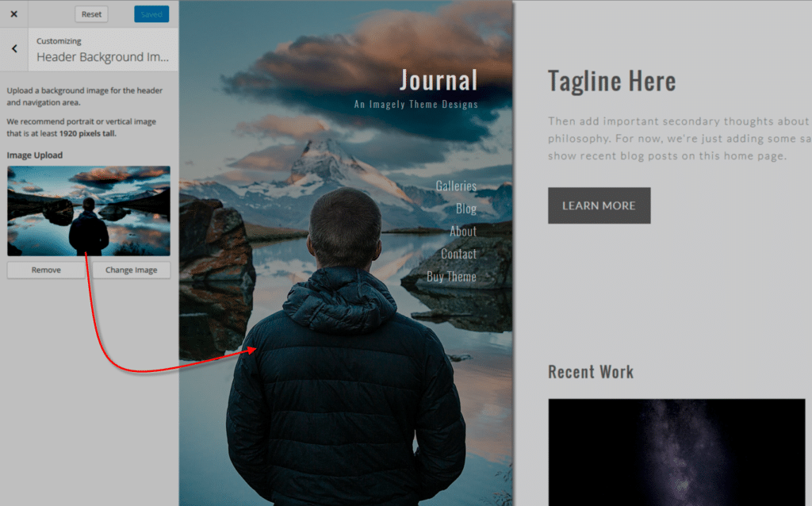This screenshot has height=506, width=812.
Task: Open the About menu item
Action: (x=462, y=232)
